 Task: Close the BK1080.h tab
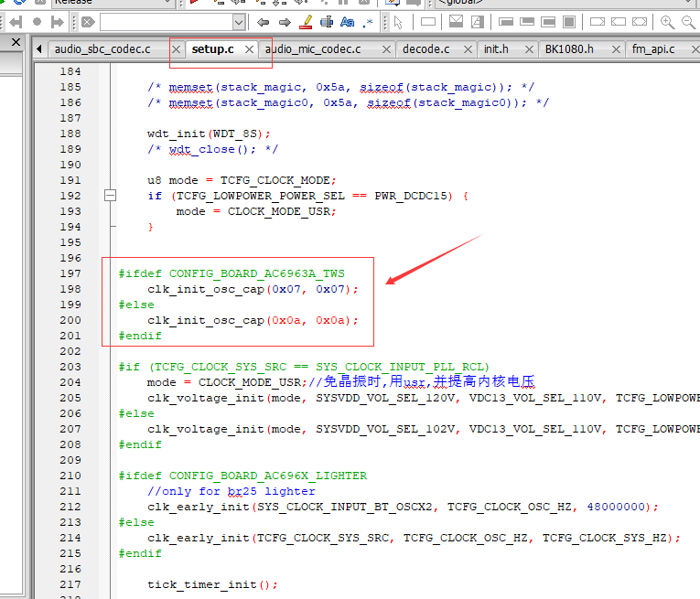(616, 49)
